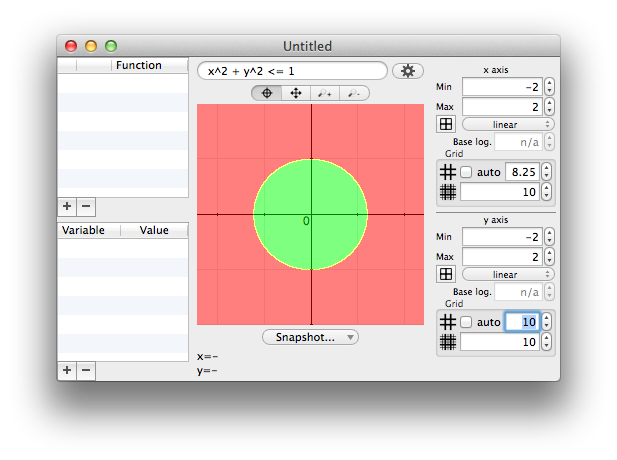Click x axis minor grid dense icon
The height and width of the screenshot is (460, 617).
point(448,192)
